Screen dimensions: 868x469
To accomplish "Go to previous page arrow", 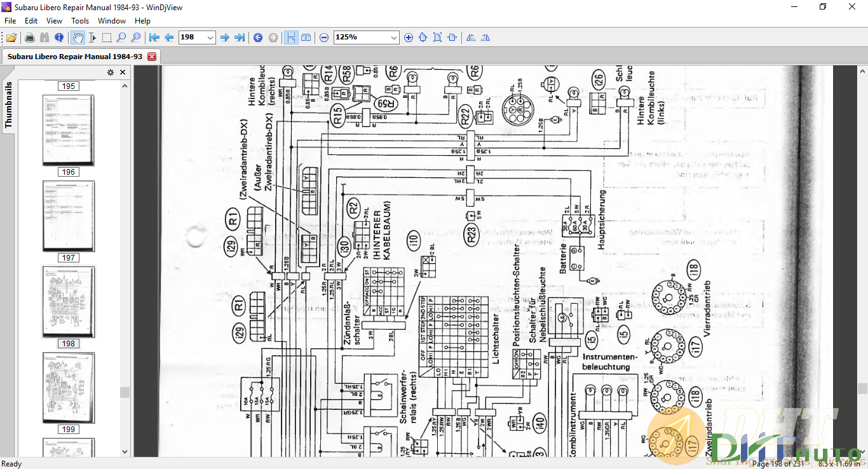I will click(x=169, y=37).
